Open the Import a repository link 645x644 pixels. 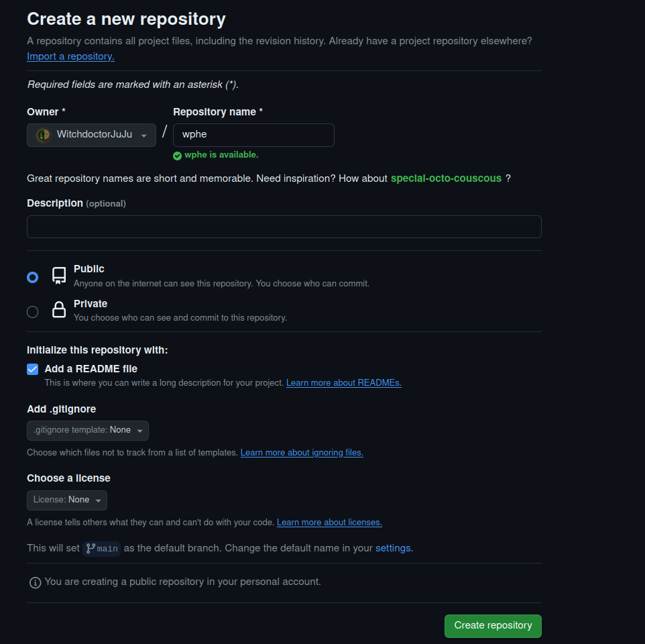70,56
